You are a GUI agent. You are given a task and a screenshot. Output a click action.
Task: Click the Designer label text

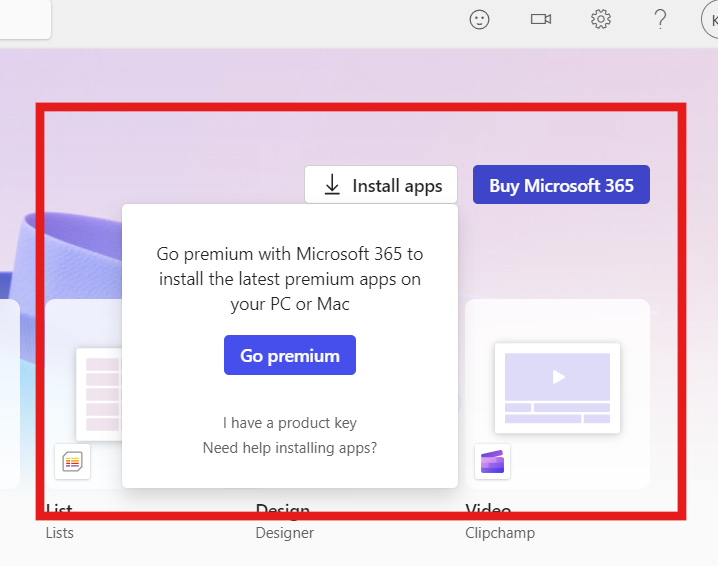[x=285, y=533]
